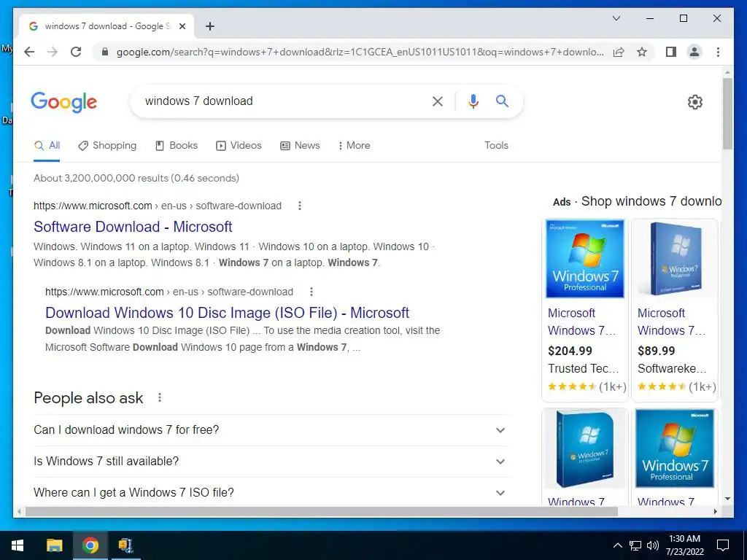Clear the search box with the X icon

438,101
